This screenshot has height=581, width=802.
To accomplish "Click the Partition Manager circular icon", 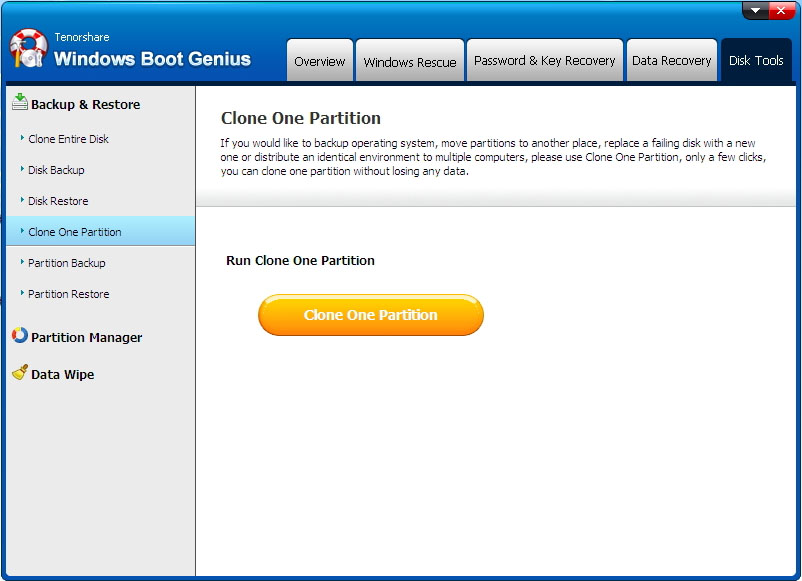I will point(19,335).
